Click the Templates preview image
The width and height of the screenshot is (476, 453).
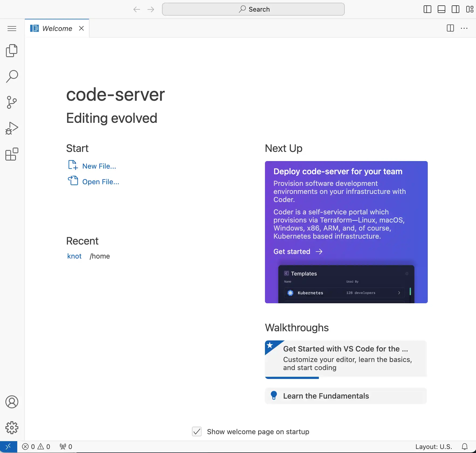346,284
